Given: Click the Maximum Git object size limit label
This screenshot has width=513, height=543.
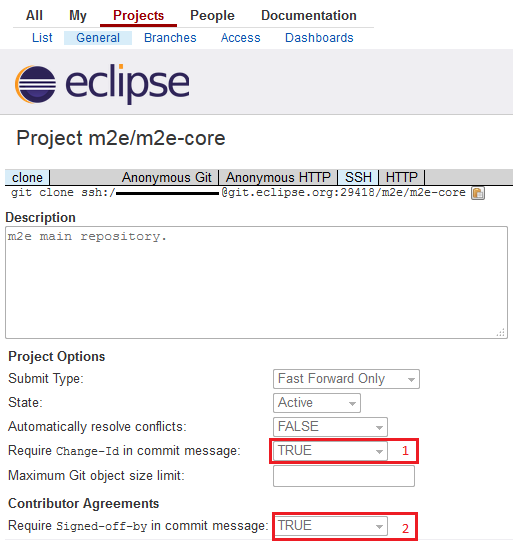Looking at the screenshot, I should point(96,476).
